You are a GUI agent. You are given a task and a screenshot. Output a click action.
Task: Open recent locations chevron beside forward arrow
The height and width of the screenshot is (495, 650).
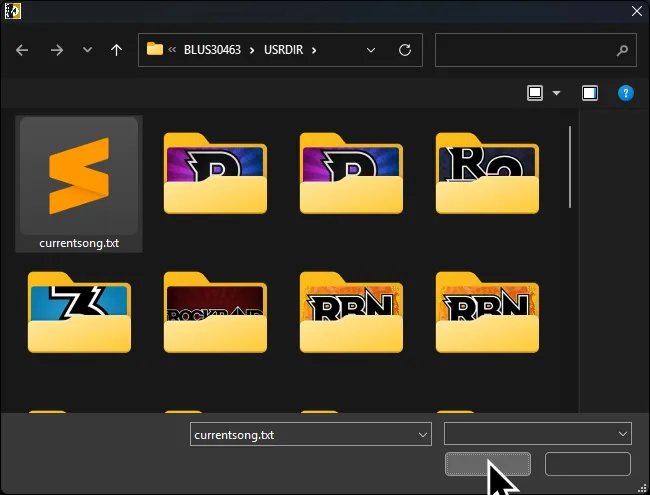click(87, 50)
